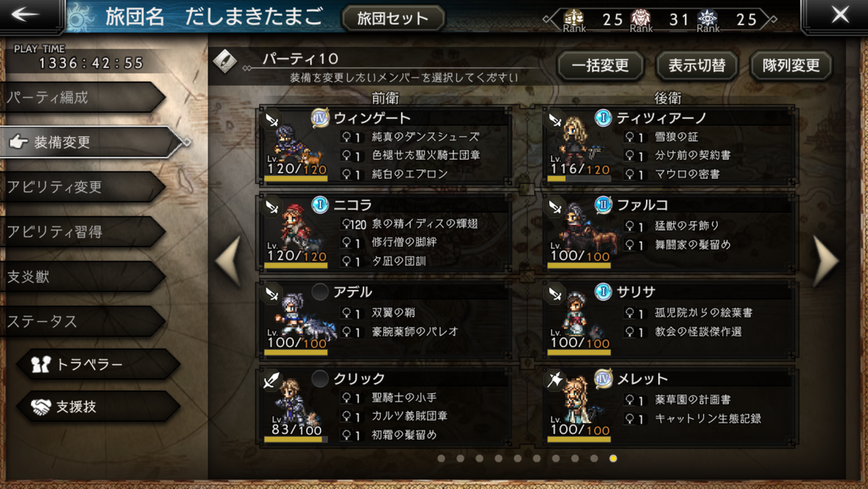Screen dimensions: 868x489
Task: Go to previous party with left arrow
Action: (x=228, y=262)
